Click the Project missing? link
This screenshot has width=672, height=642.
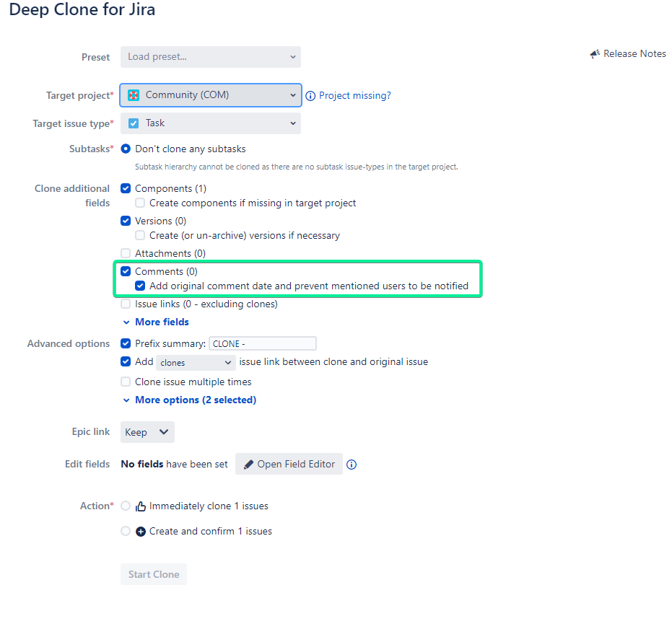(x=355, y=95)
